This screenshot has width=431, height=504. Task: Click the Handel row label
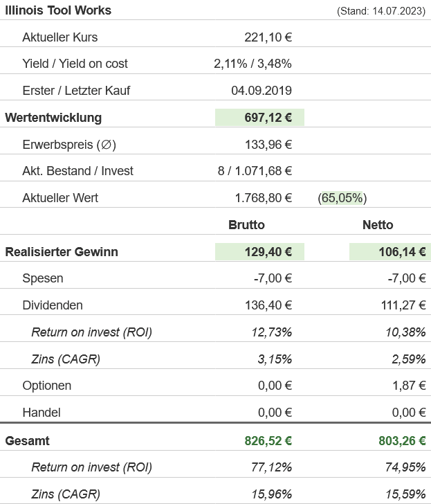(x=42, y=413)
